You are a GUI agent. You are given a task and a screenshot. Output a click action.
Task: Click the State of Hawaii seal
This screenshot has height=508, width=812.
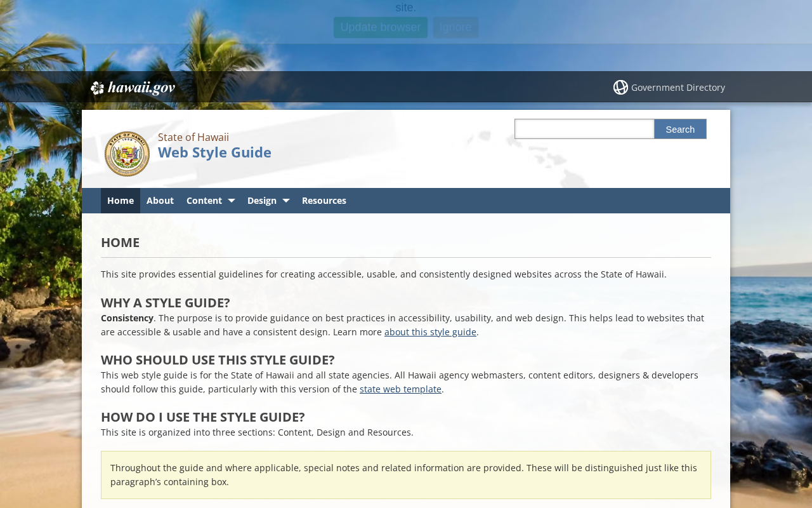pos(127,154)
